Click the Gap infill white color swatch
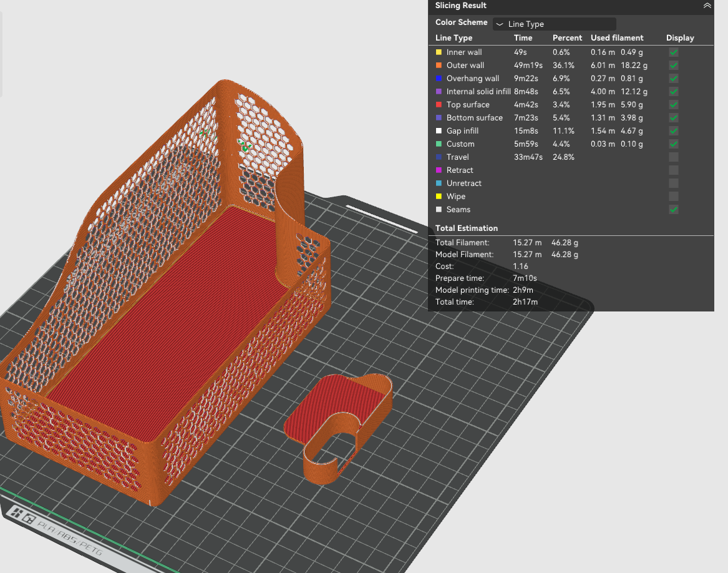Image resolution: width=728 pixels, height=573 pixels. pyautogui.click(x=439, y=130)
